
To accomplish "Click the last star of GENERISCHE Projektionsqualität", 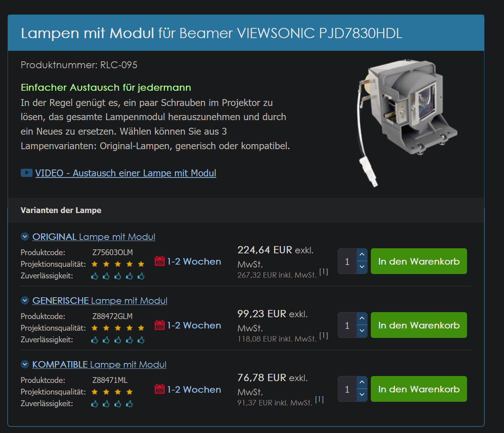I will click(141, 328).
